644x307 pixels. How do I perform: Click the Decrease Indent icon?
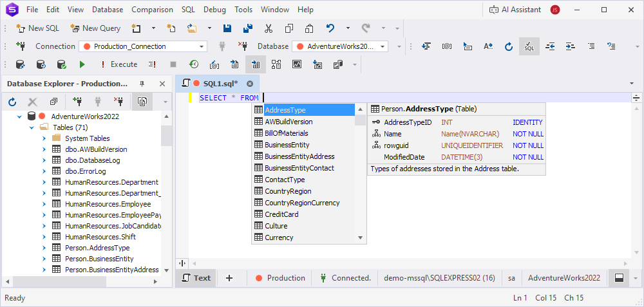pos(550,46)
